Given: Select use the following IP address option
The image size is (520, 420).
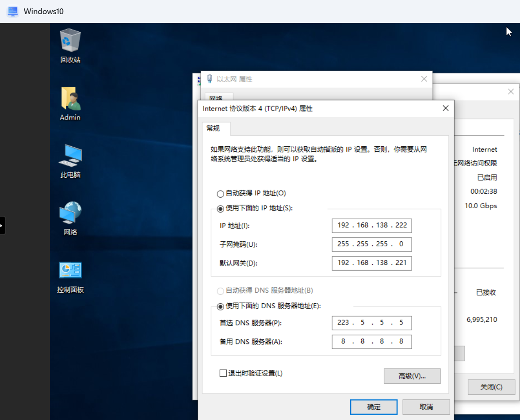Looking at the screenshot, I should point(220,208).
